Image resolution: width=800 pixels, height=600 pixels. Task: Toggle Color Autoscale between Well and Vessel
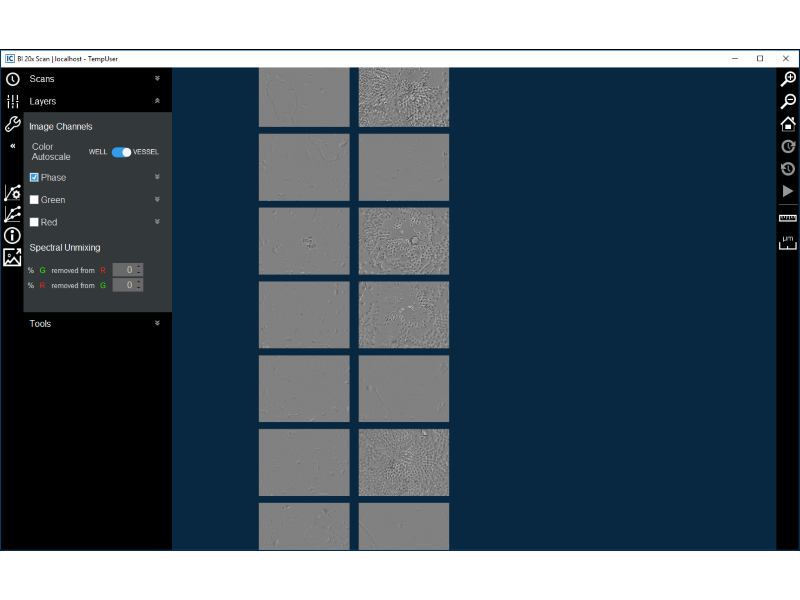click(x=121, y=152)
